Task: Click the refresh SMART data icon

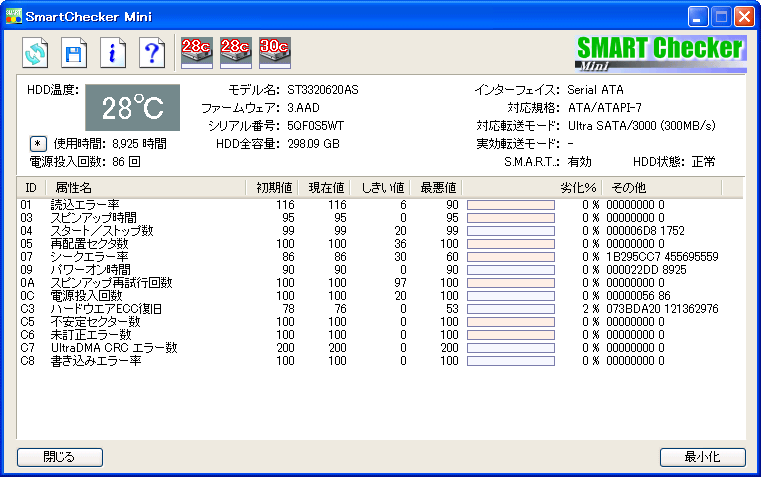Action: pos(35,52)
